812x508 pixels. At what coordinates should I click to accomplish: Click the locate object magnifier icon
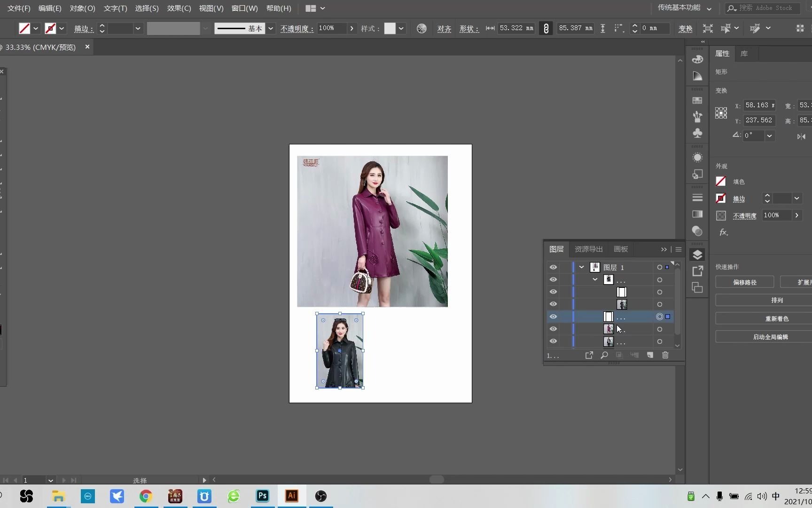coord(604,355)
